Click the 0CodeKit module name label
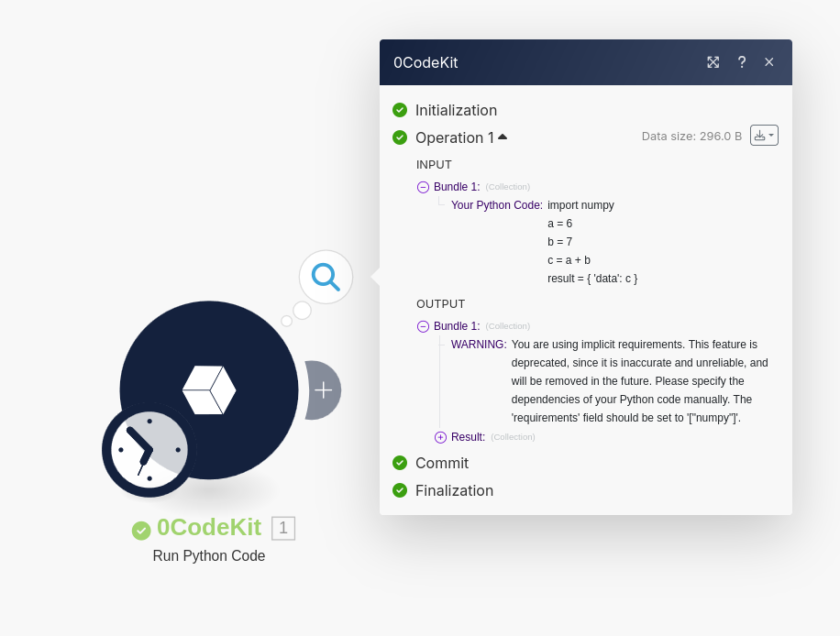840x636 pixels. [x=209, y=527]
